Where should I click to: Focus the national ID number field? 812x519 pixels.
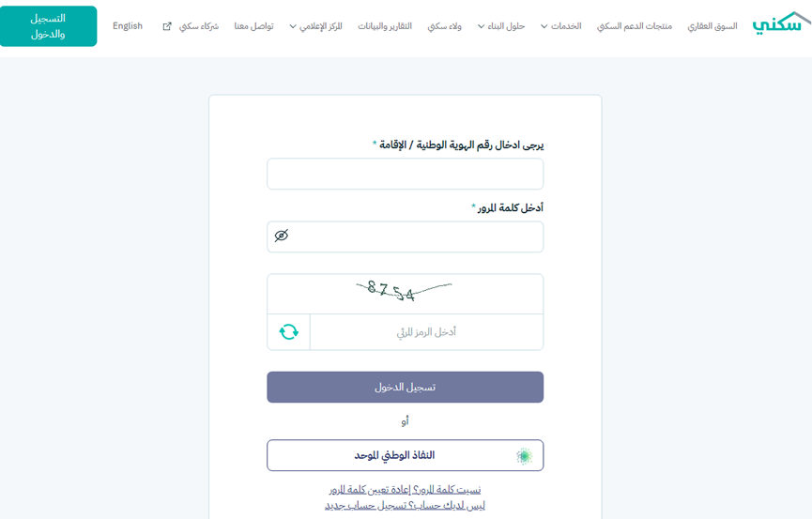(405, 174)
